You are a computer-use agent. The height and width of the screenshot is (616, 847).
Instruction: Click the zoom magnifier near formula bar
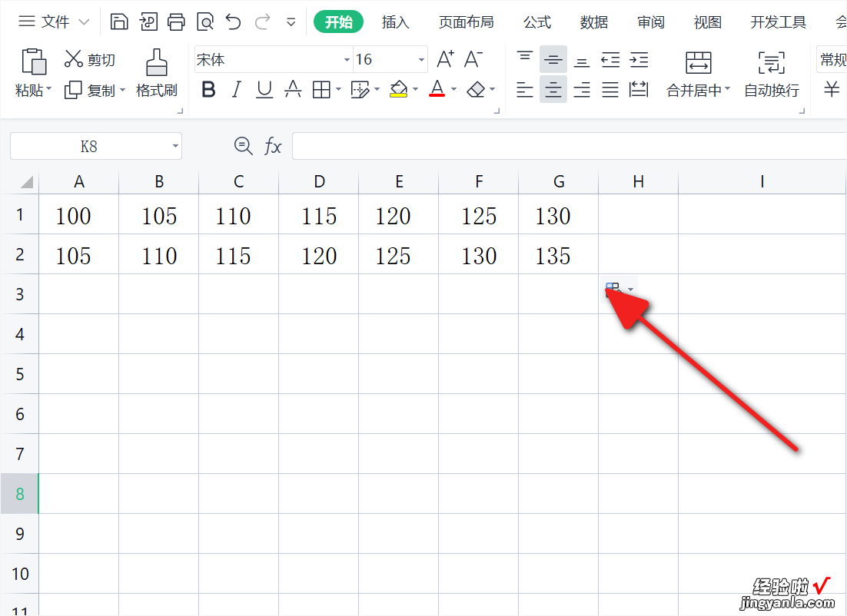243,146
